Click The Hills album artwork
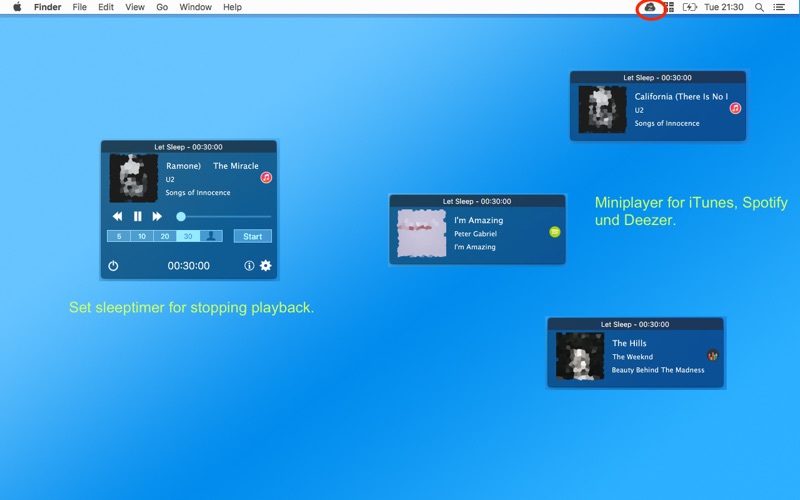800x500 pixels. click(x=580, y=356)
